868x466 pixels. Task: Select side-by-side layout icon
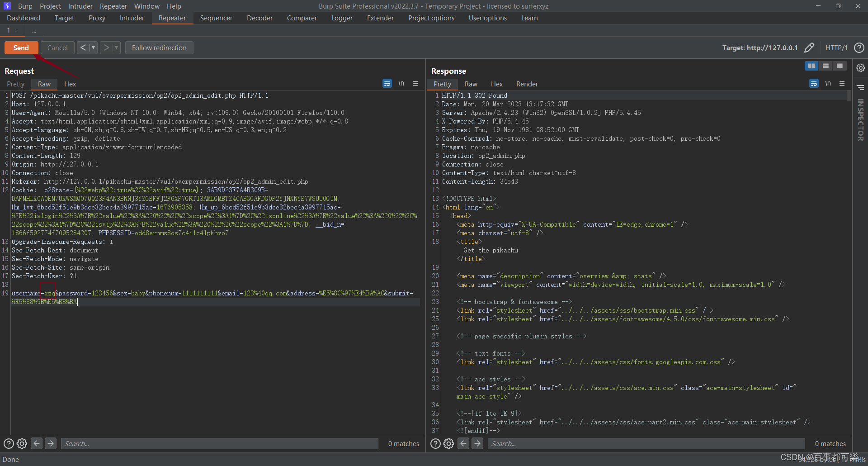click(812, 66)
